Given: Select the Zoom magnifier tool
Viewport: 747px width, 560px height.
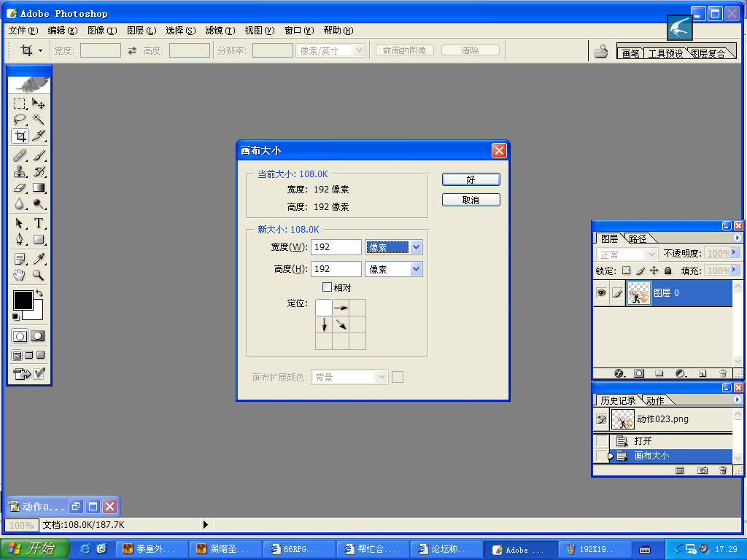Looking at the screenshot, I should click(38, 275).
